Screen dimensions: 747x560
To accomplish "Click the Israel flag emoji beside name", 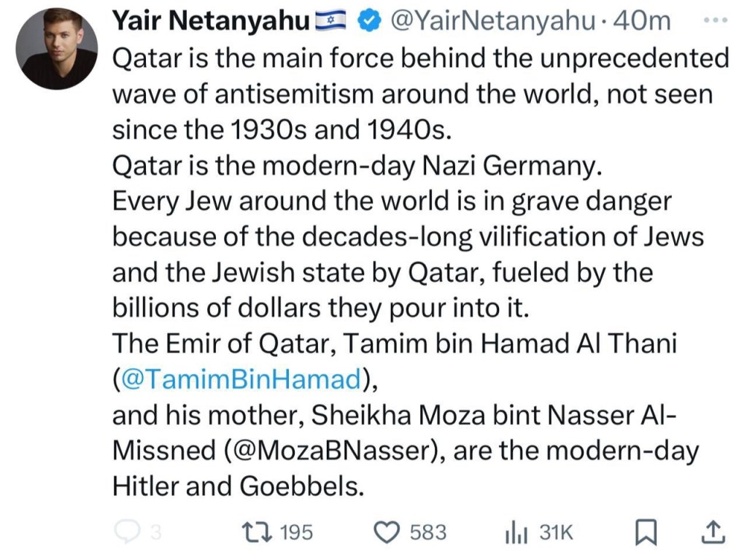I will [x=333, y=23].
